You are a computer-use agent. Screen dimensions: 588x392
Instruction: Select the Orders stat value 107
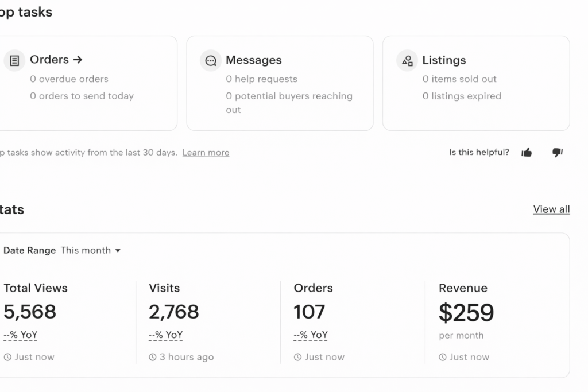click(x=309, y=312)
